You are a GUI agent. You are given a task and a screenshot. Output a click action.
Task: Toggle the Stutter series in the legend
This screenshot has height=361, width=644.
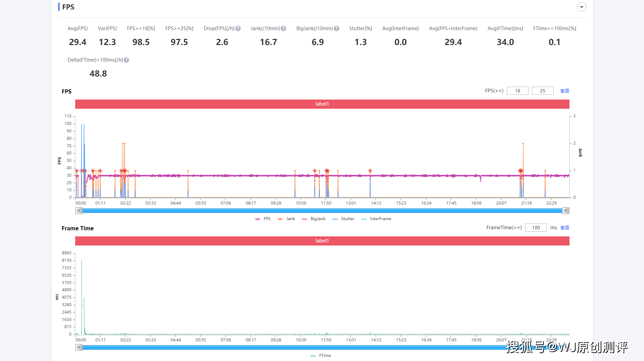point(343,219)
